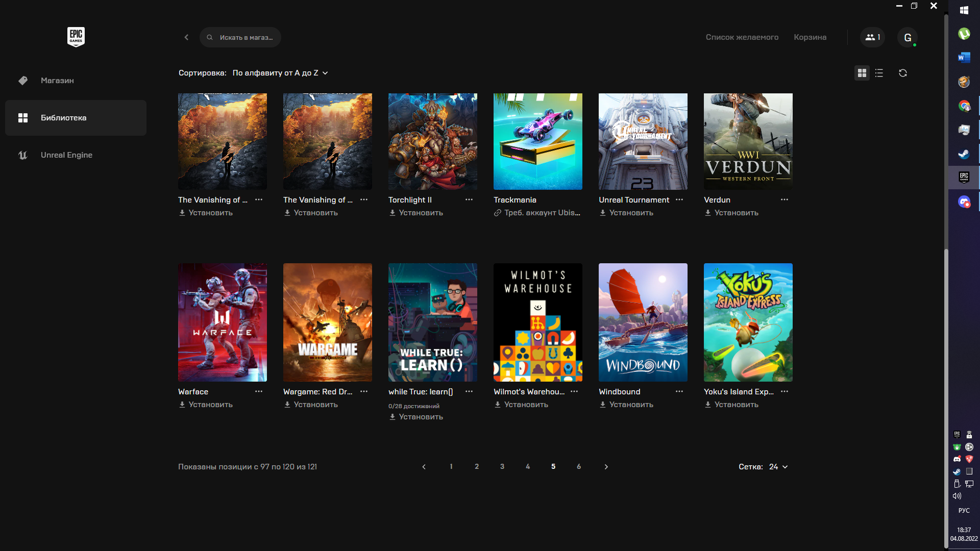Click the volume icon in system tray

957,496
